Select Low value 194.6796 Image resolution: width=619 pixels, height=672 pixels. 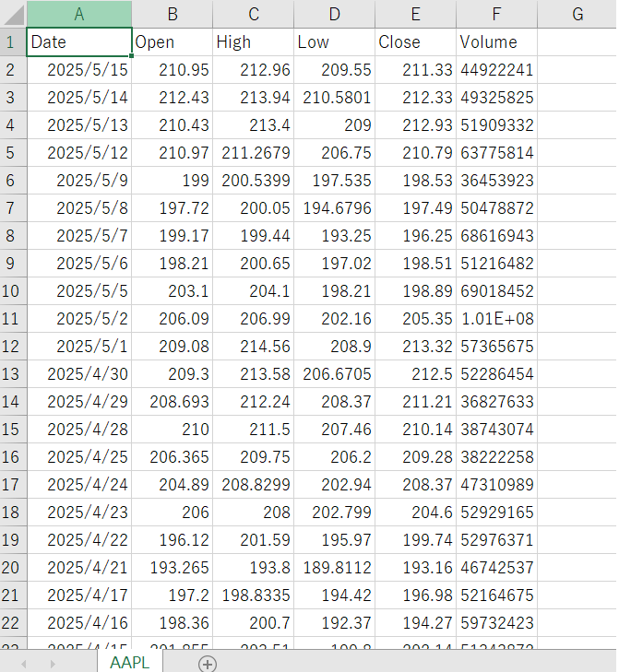(x=334, y=207)
